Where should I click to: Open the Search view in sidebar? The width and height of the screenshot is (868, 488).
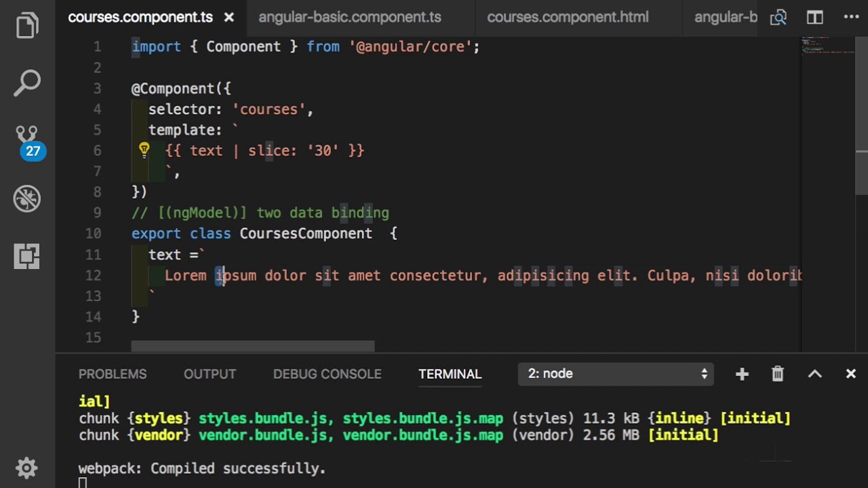click(x=27, y=83)
